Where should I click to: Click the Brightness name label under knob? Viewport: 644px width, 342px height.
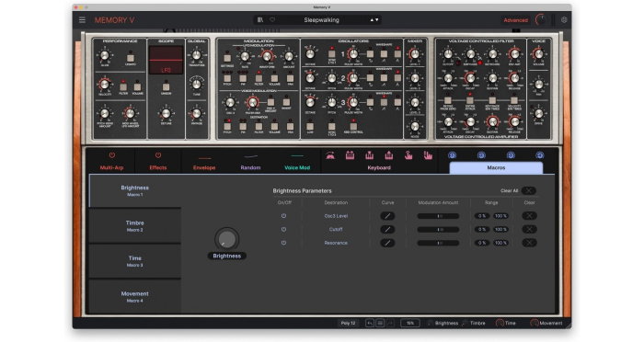[226, 256]
